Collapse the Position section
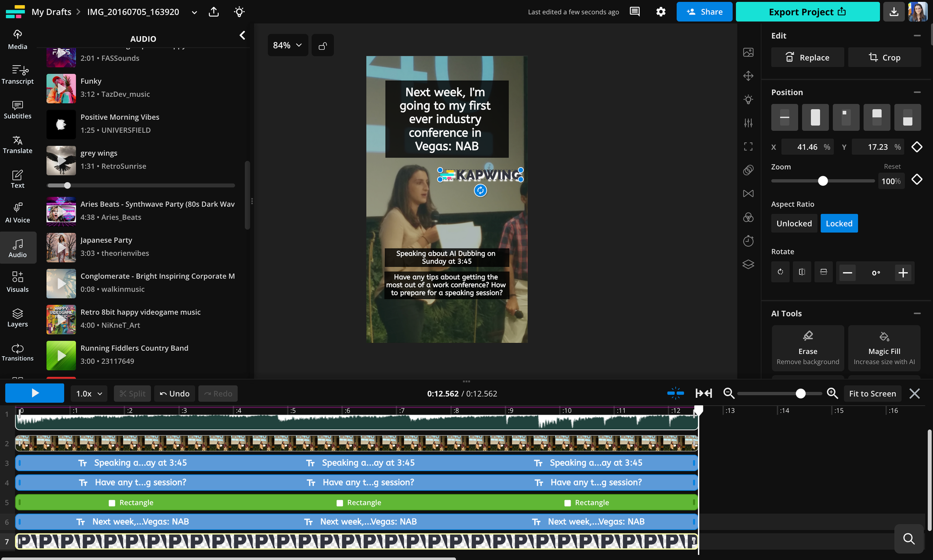The image size is (933, 560). [917, 92]
